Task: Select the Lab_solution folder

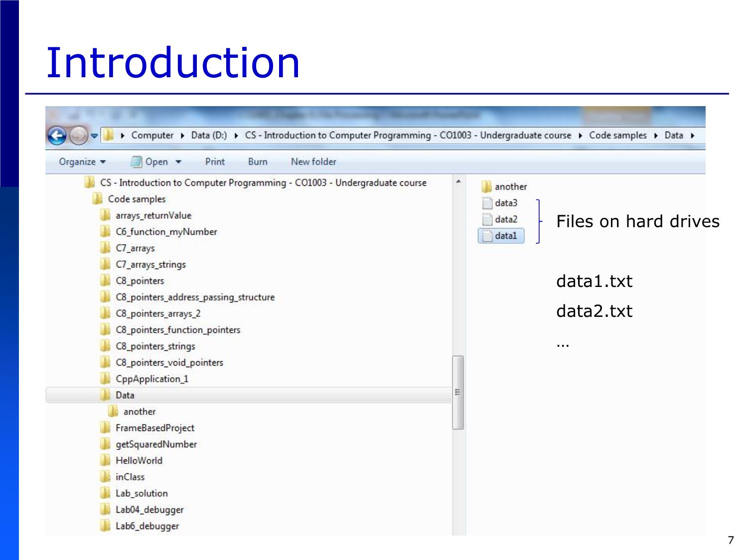Action: click(x=134, y=493)
